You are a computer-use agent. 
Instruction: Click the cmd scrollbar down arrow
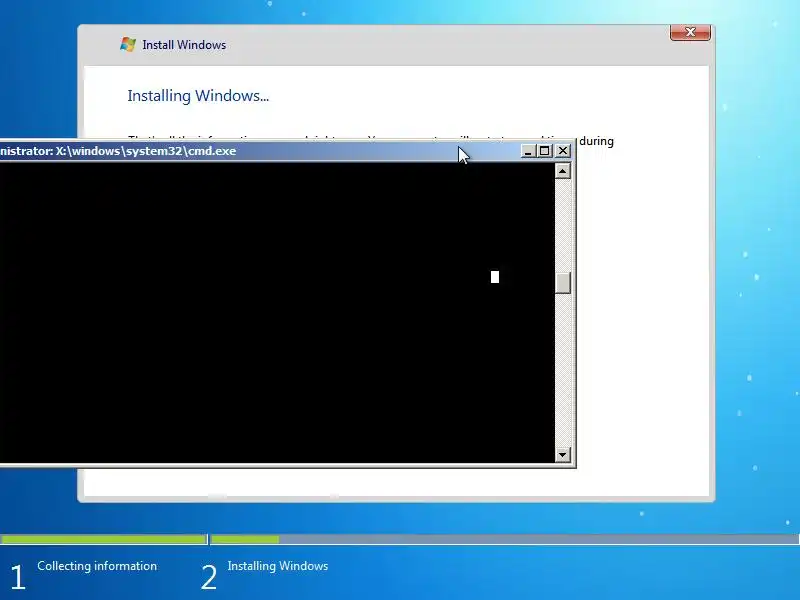pyautogui.click(x=562, y=454)
